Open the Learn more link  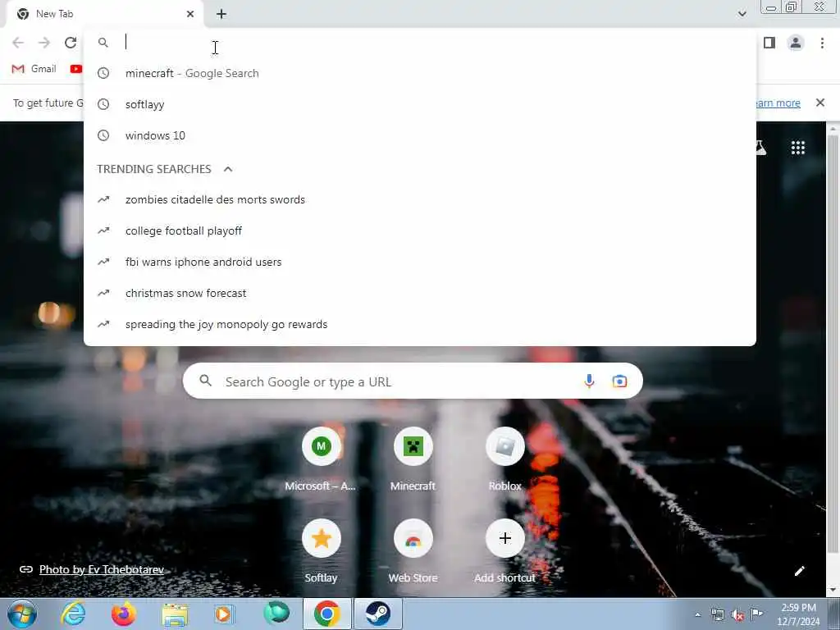point(778,103)
